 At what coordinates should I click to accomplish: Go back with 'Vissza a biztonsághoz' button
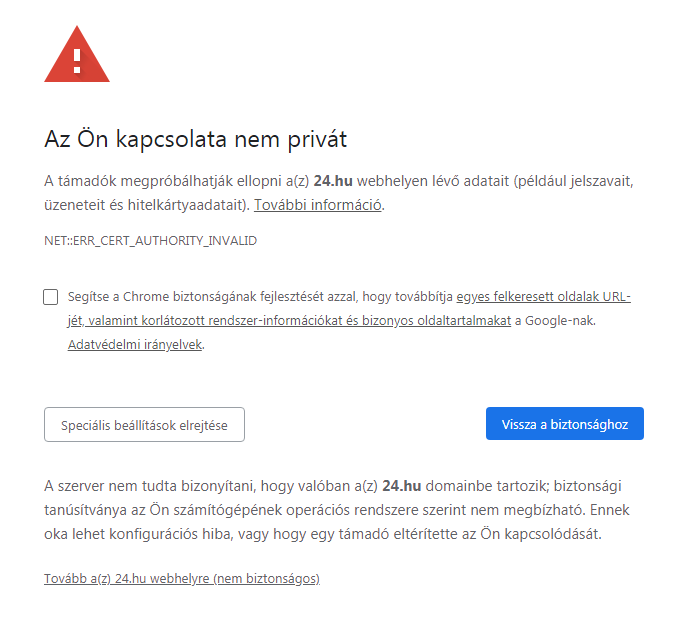click(565, 424)
